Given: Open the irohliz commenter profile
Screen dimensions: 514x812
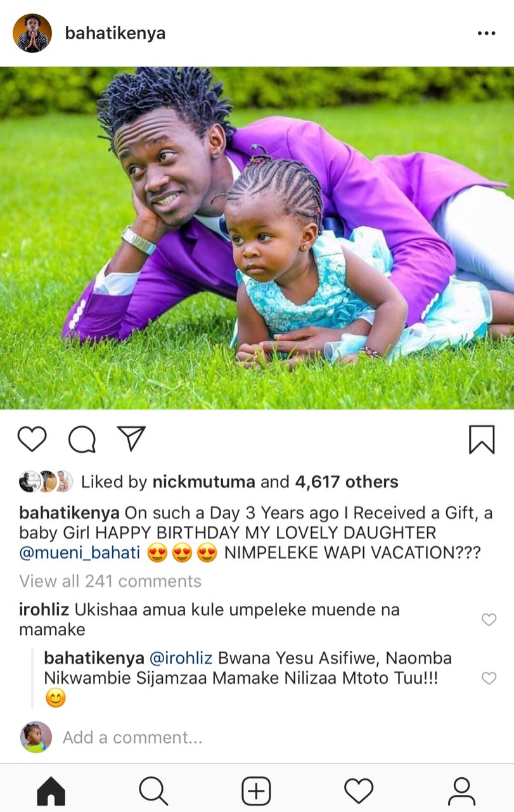Looking at the screenshot, I should [44, 610].
